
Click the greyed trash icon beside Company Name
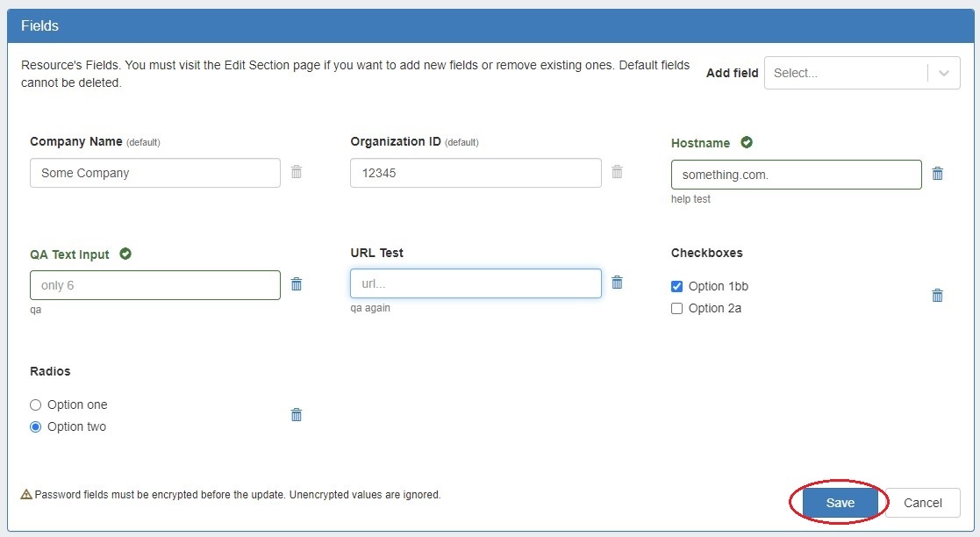[x=297, y=172]
